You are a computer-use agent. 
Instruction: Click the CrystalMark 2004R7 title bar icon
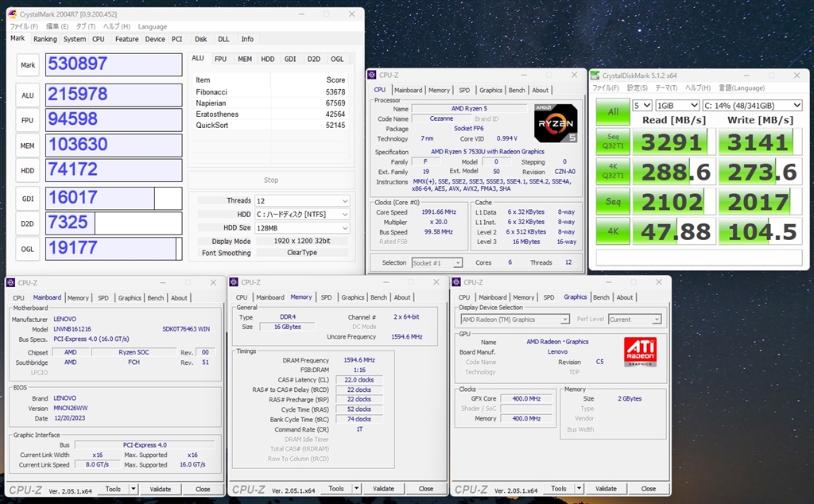click(12, 14)
